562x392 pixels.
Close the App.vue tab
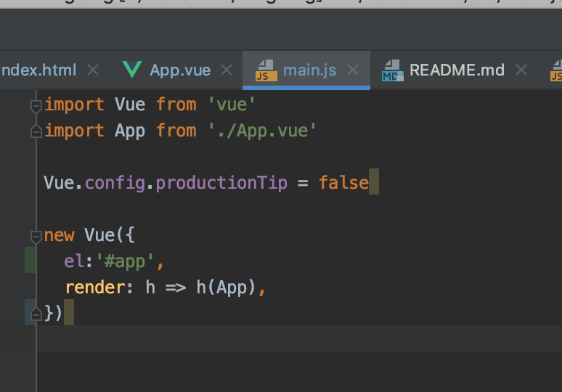point(227,70)
